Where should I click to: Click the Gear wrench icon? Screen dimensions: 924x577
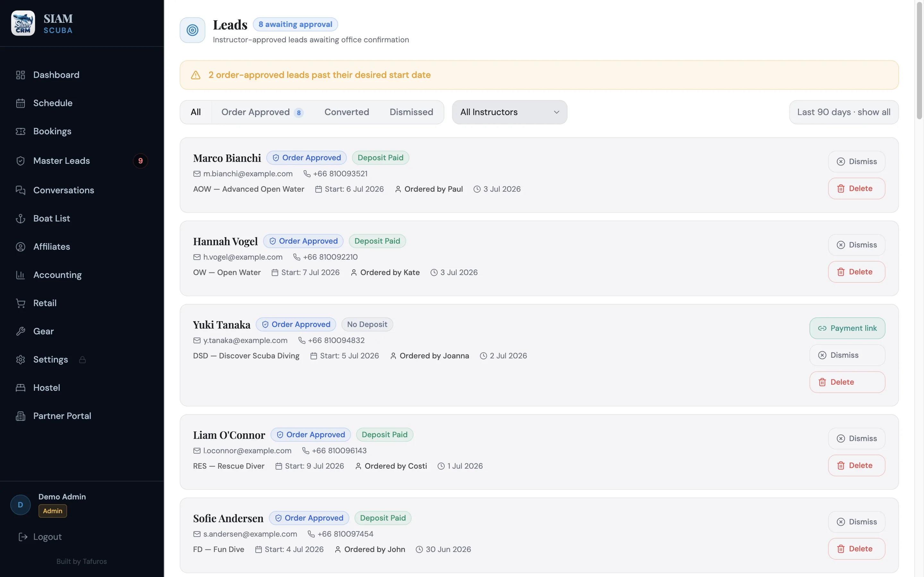click(x=20, y=331)
